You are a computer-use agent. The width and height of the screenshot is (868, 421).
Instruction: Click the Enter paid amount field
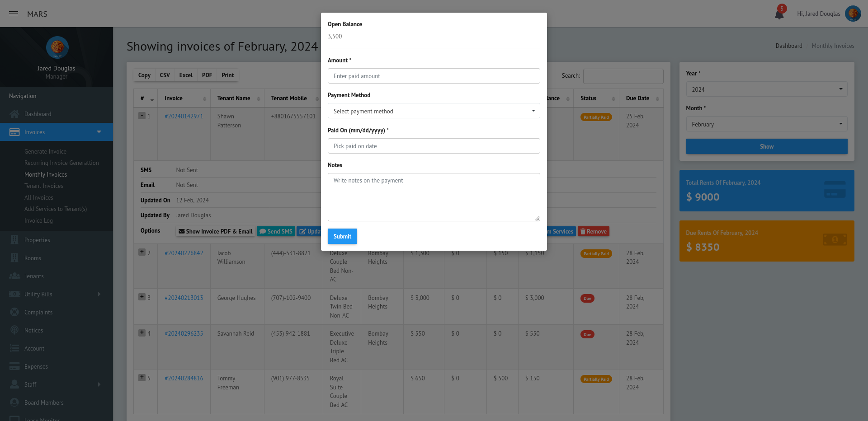434,76
